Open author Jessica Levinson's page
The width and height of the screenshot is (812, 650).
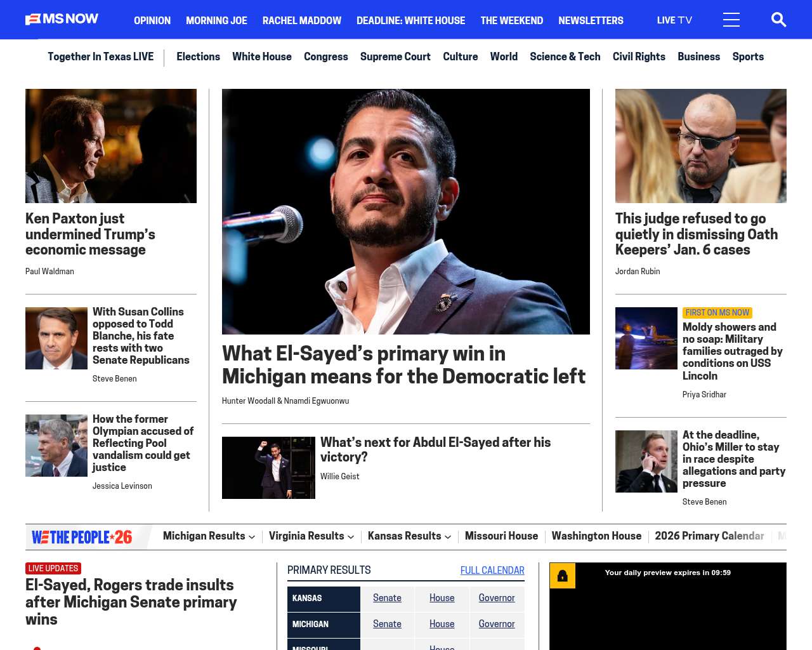122,486
